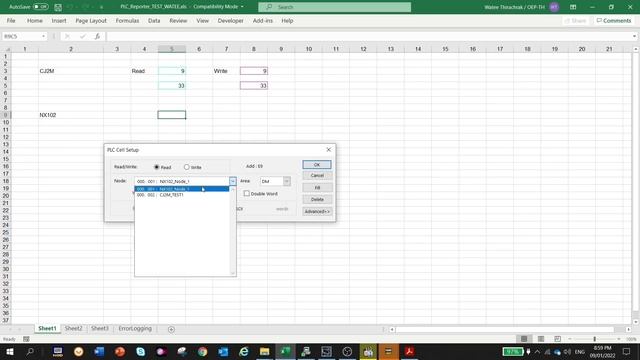Select cell containing CJ2M

tap(71, 71)
